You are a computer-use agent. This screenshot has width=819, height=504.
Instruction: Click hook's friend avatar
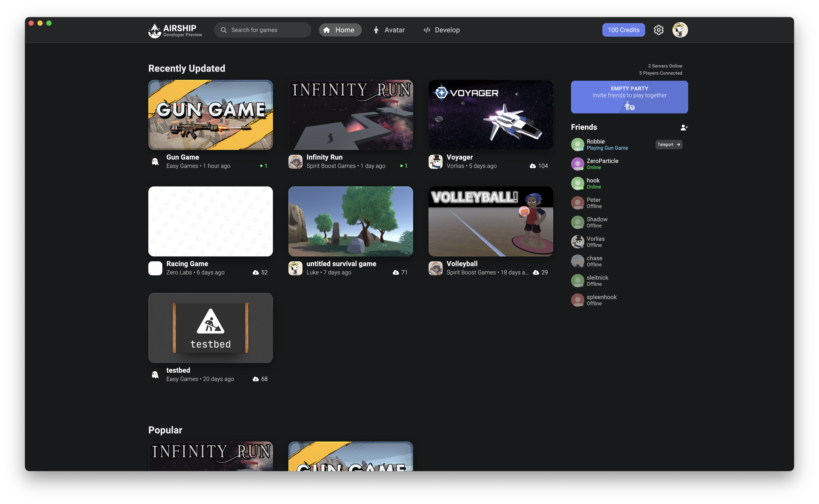(x=577, y=183)
